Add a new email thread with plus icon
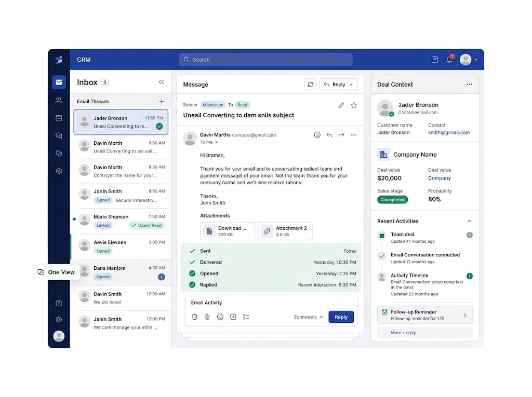The height and width of the screenshot is (397, 532). (162, 101)
